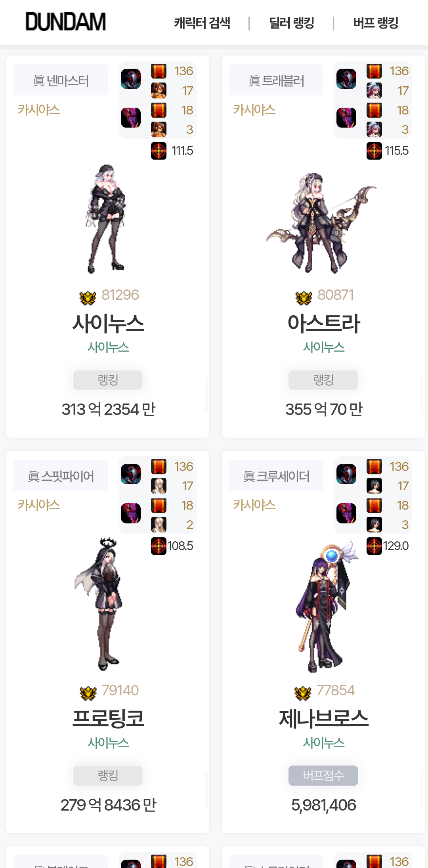Click the DUNDAM logo
This screenshot has height=868, width=428.
[65, 22]
